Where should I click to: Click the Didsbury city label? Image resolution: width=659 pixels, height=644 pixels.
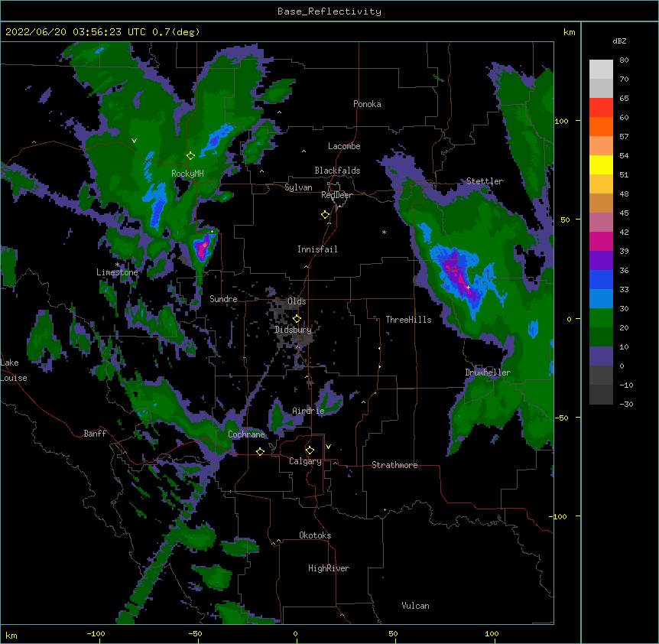pyautogui.click(x=293, y=330)
